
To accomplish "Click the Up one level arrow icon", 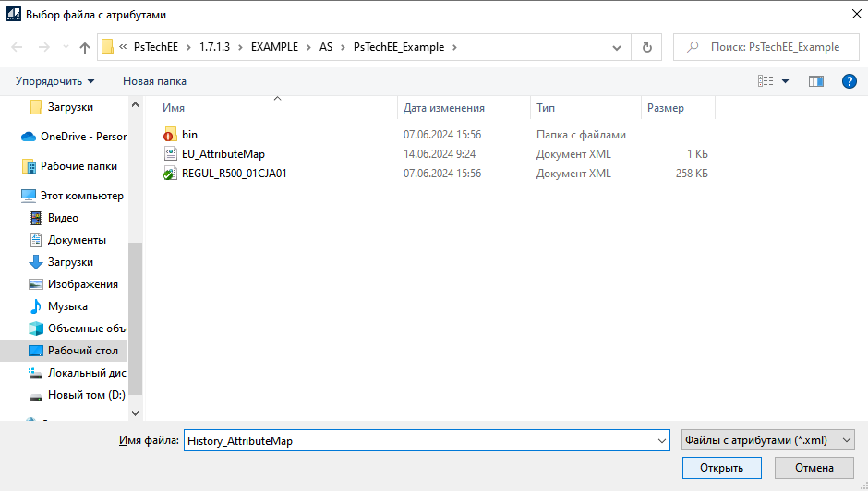I will click(85, 47).
